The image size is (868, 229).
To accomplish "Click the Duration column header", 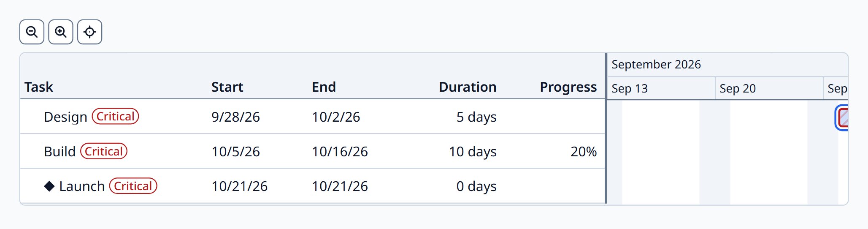I will point(468,87).
